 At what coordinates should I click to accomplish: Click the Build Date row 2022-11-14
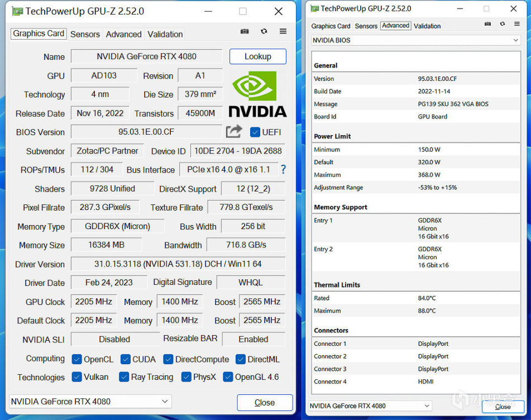416,92
